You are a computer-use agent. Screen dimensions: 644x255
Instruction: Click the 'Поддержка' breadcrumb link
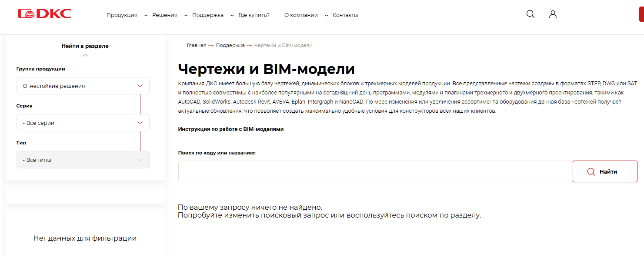coord(230,45)
